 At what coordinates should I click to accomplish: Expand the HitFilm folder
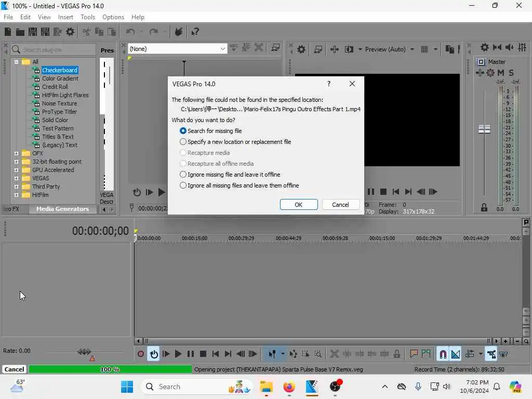16,195
